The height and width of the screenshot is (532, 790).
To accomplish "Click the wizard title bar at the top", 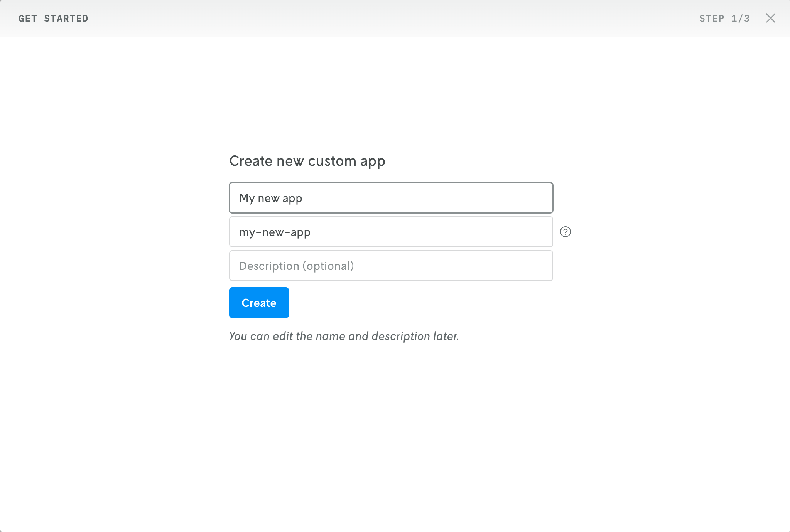I will click(x=395, y=18).
